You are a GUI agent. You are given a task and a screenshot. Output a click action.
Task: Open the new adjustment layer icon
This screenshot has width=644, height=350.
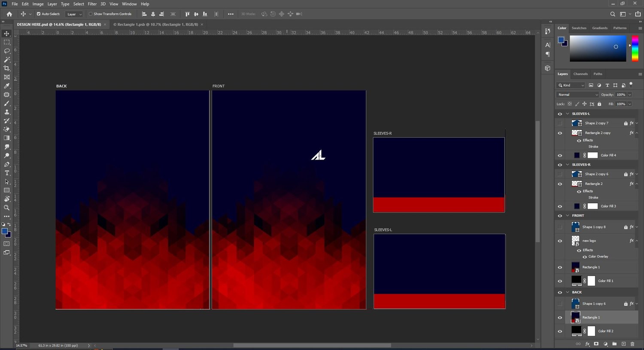click(x=605, y=344)
